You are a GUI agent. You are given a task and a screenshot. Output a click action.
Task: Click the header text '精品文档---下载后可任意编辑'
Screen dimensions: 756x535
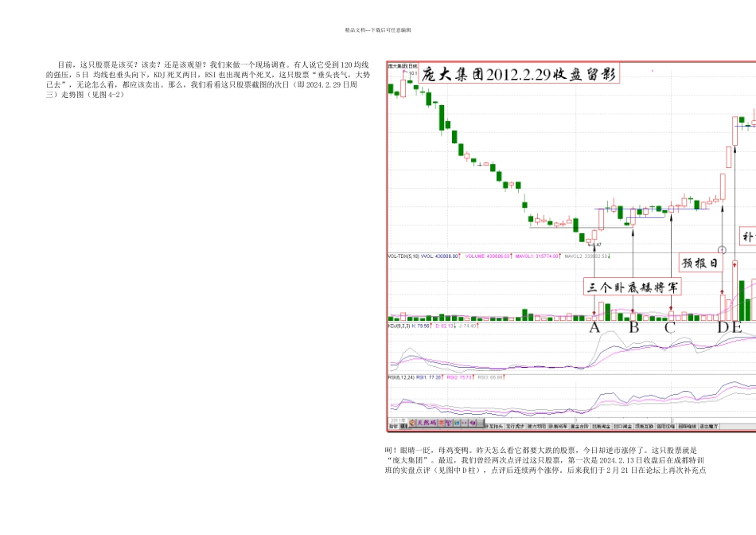coord(378,30)
